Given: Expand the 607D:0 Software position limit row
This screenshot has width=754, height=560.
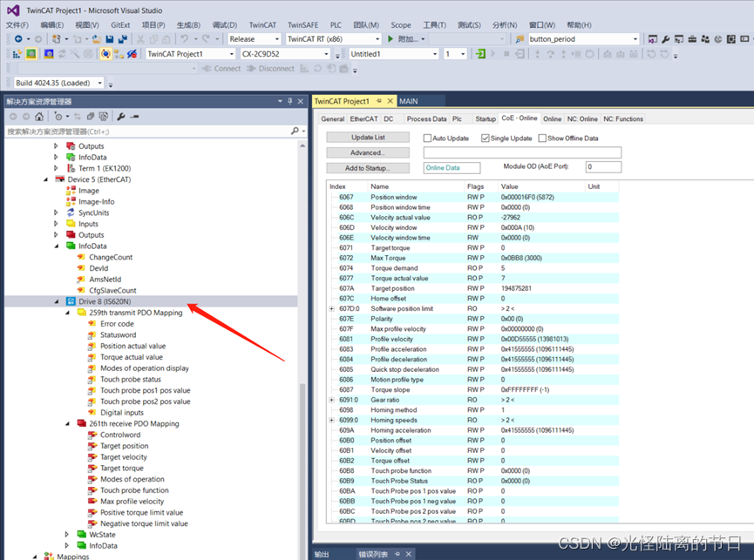Looking at the screenshot, I should [x=331, y=308].
